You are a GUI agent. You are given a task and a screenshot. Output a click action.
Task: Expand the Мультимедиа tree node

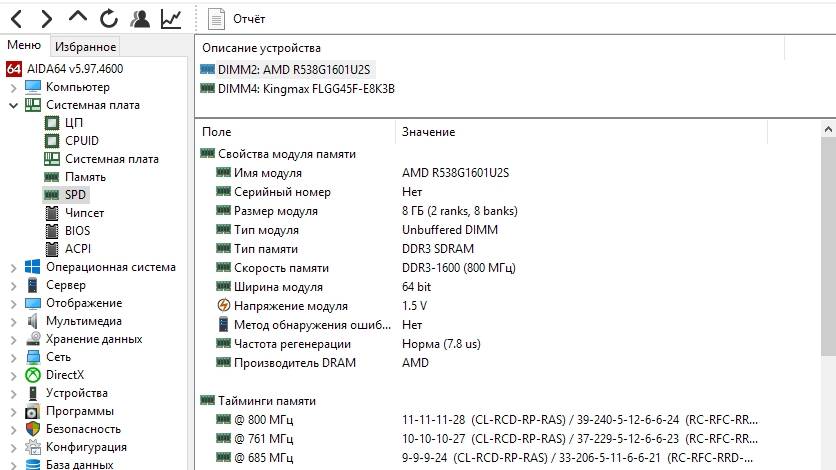coord(13,321)
